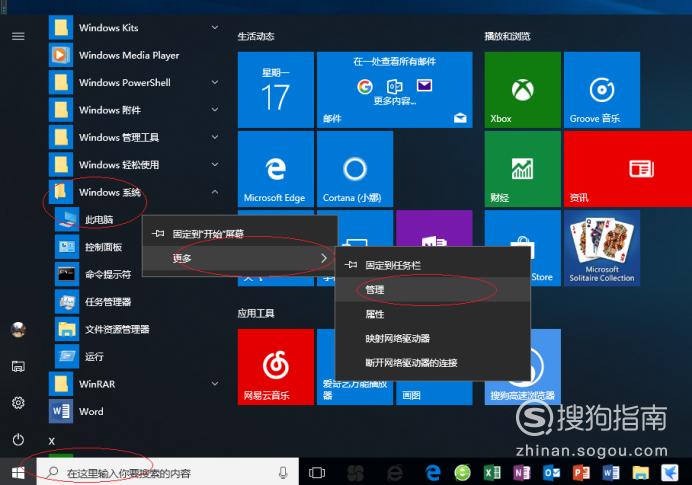
Task: Open Microsoft Solitaire Collection tile
Action: (x=602, y=248)
